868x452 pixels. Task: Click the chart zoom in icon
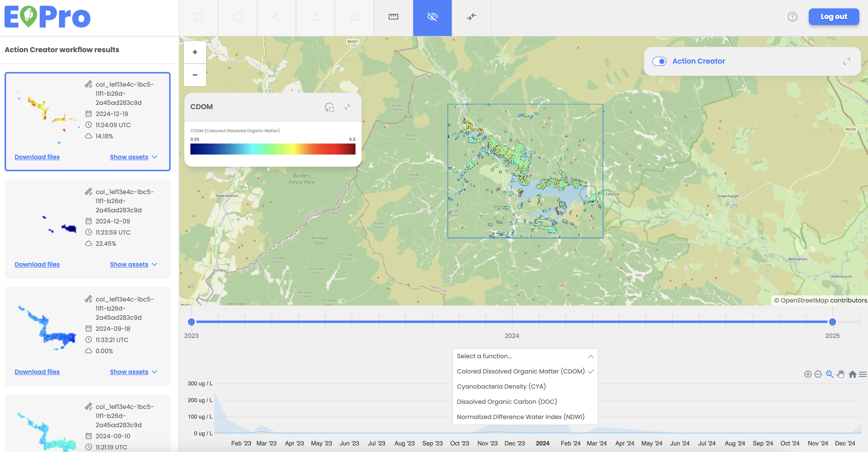(x=808, y=374)
